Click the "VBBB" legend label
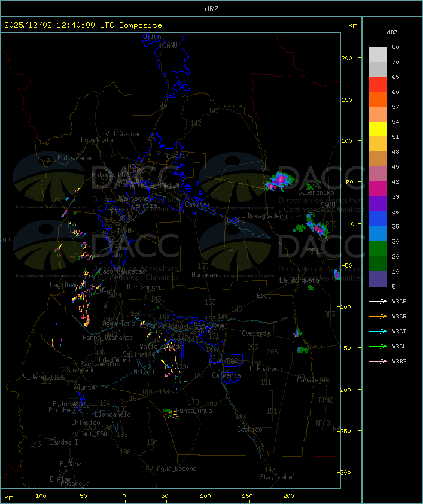 click(399, 362)
